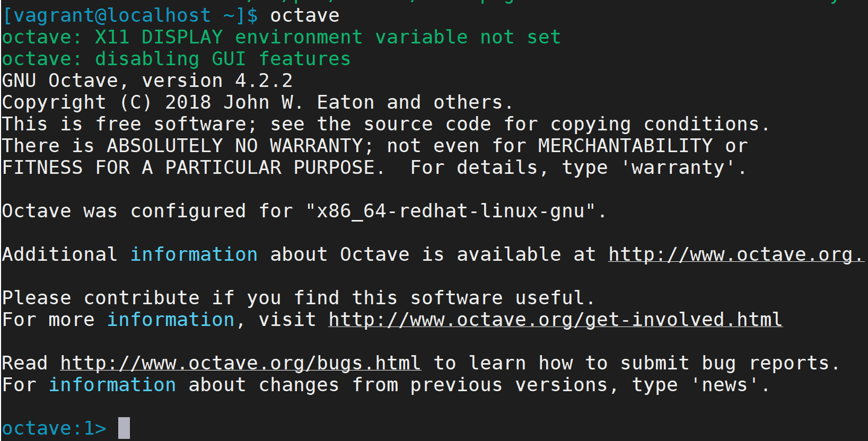The width and height of the screenshot is (868, 441).
Task: Click the 'FITNESS FOR A PARTICULAR PURPOSE' text
Action: (189, 167)
